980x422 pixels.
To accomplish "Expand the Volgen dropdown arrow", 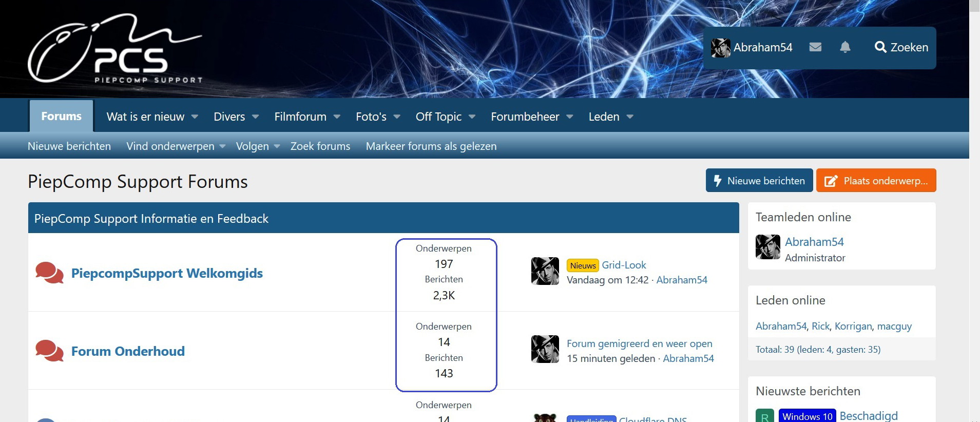I will 277,147.
